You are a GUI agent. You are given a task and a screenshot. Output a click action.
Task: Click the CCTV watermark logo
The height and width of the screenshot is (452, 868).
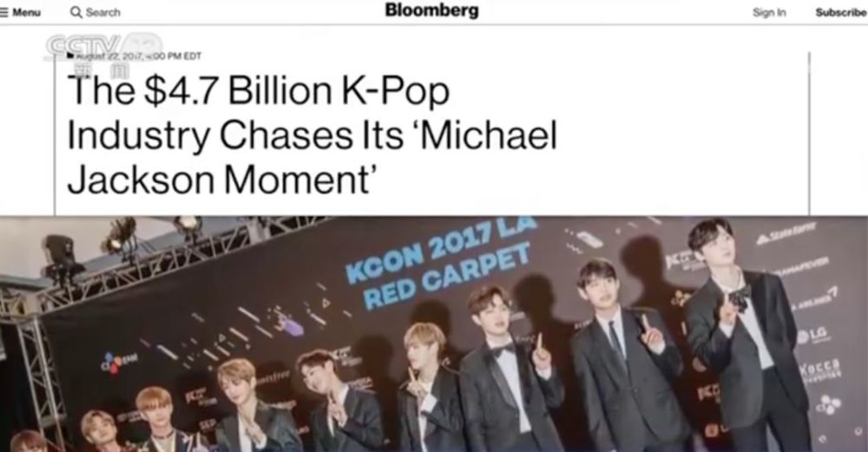pyautogui.click(x=104, y=46)
